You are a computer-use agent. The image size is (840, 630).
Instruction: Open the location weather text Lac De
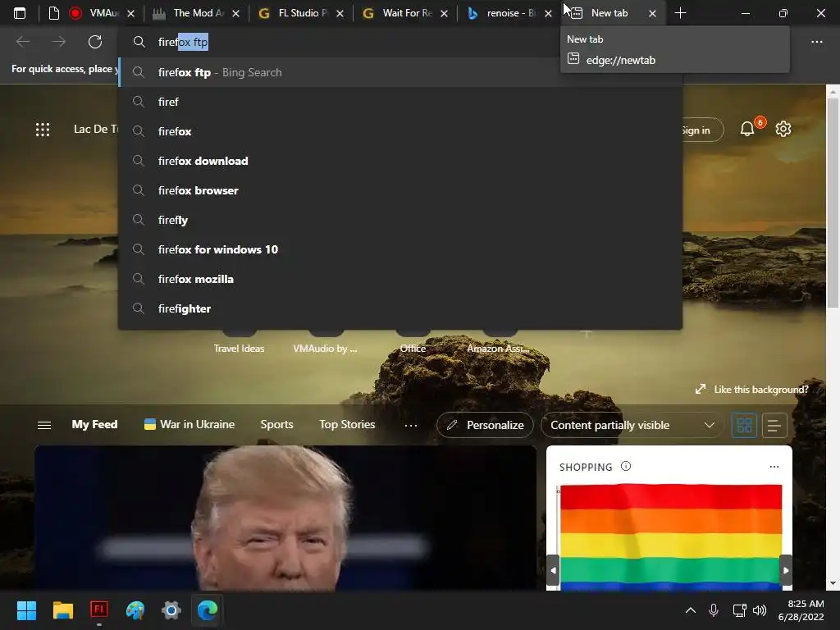coord(95,129)
